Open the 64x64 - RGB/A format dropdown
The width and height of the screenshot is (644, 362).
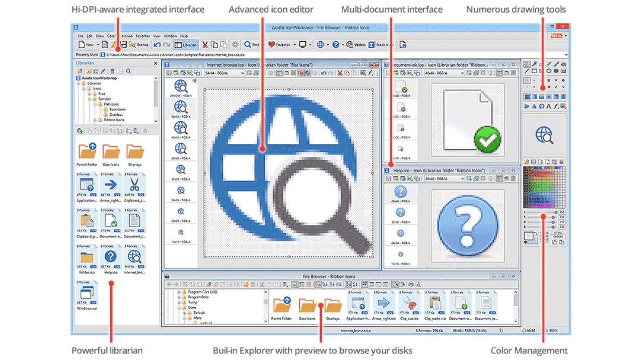pyautogui.click(x=243, y=73)
